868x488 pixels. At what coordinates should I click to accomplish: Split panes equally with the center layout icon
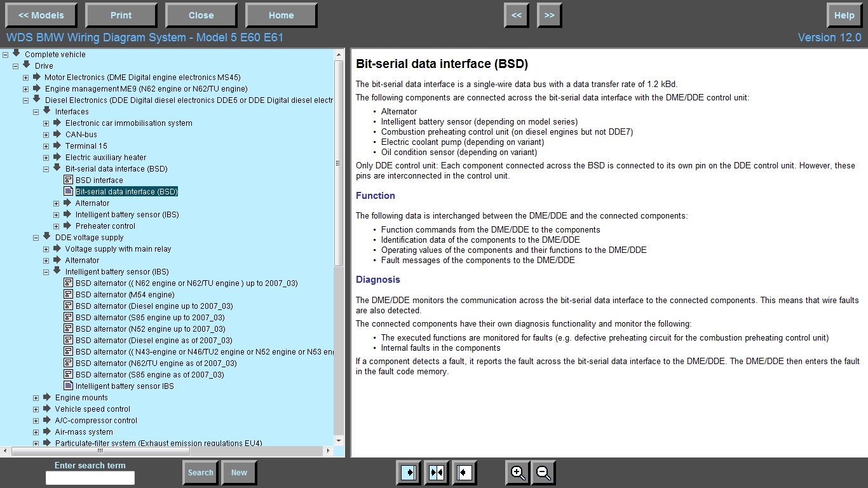click(437, 473)
